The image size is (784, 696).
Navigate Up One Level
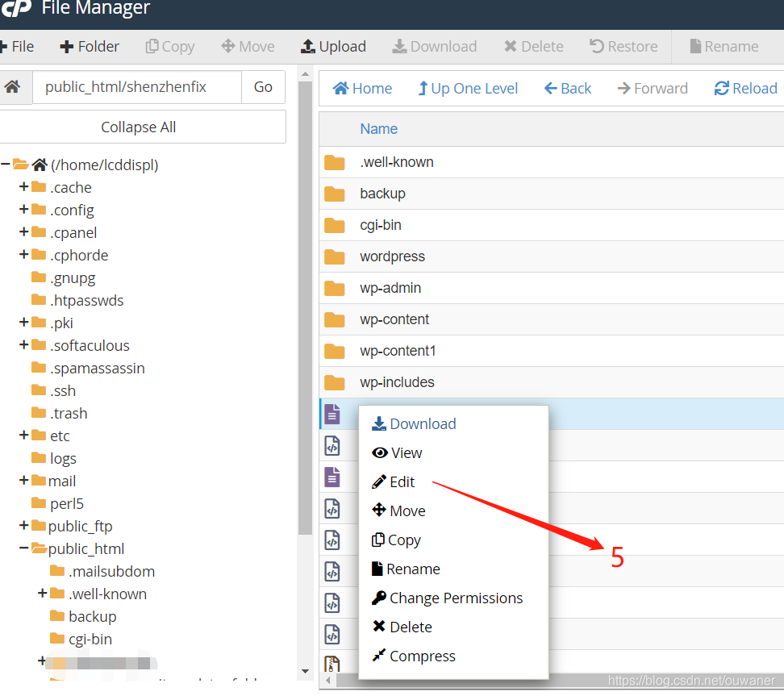point(468,89)
